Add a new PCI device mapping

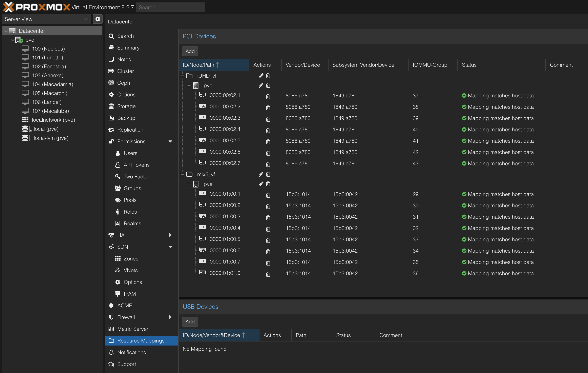(x=190, y=51)
